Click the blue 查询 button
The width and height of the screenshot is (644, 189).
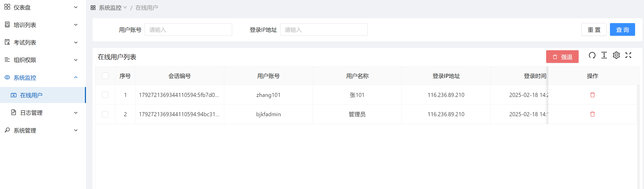point(622,30)
